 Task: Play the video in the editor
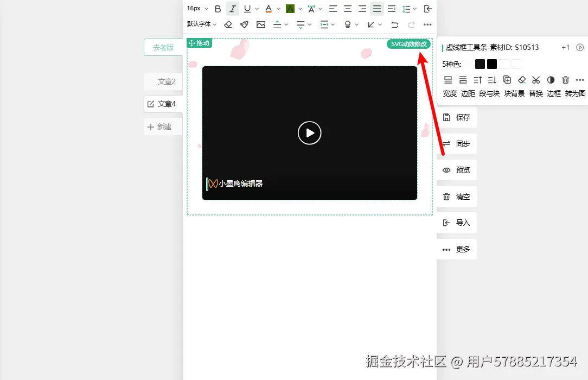tap(309, 133)
